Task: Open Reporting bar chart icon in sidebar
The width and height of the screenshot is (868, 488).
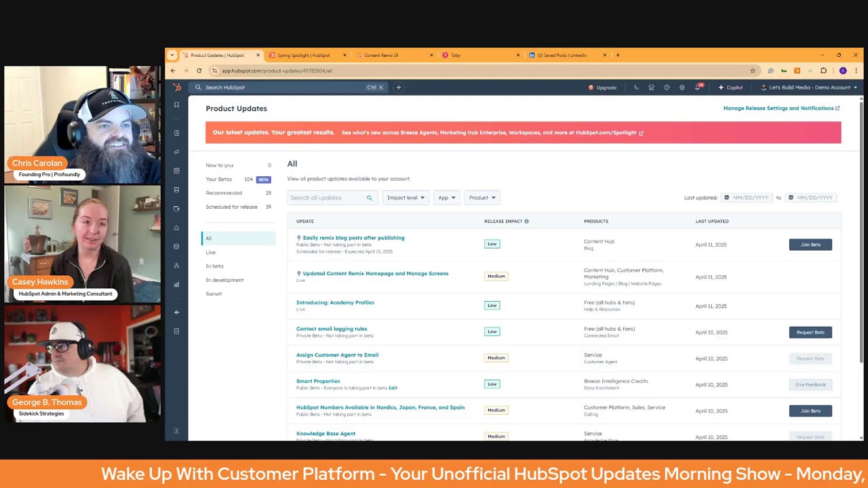Action: click(176, 285)
